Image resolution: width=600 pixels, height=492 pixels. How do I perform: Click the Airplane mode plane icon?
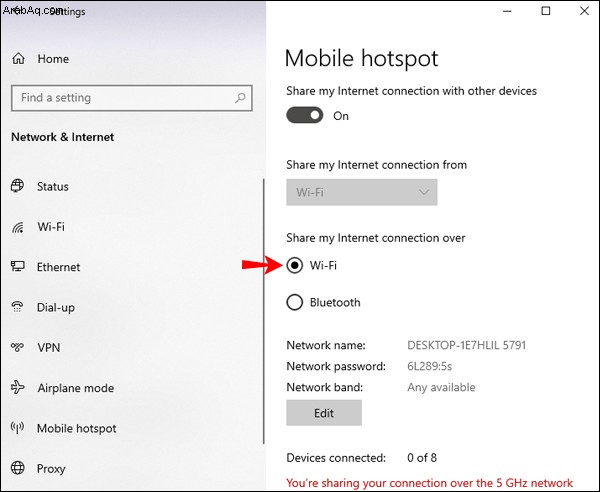coord(18,388)
